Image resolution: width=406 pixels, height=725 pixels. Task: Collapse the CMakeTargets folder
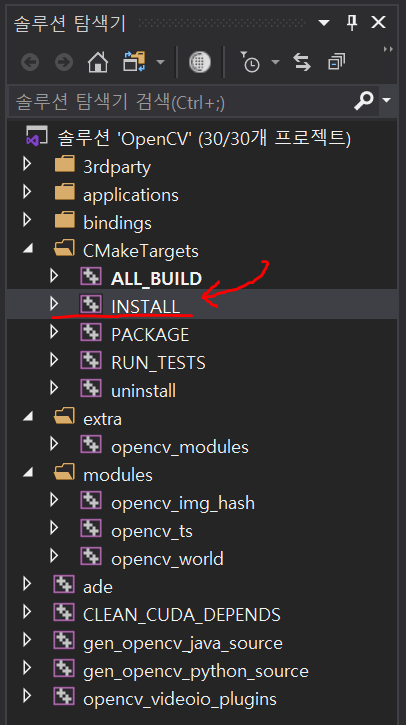28,250
